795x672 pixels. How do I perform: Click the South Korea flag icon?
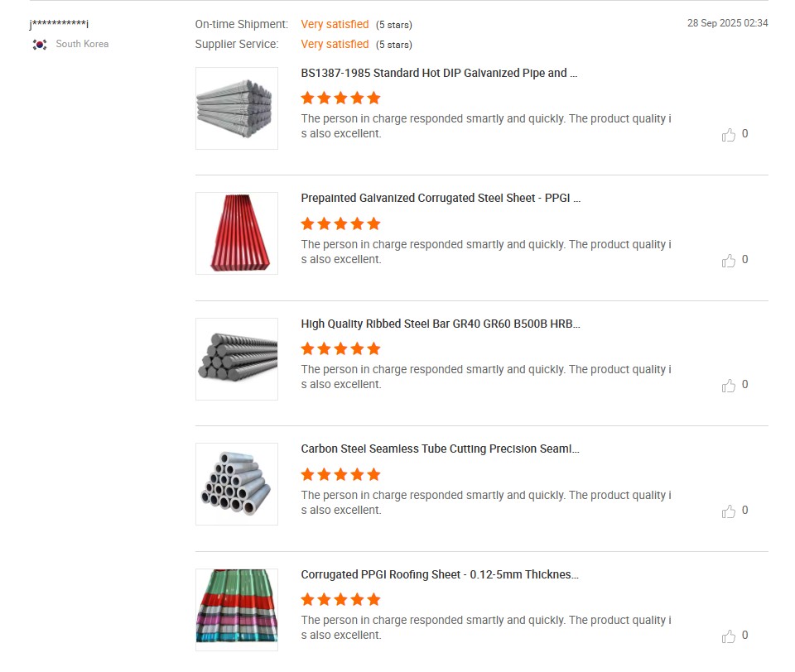coord(40,44)
